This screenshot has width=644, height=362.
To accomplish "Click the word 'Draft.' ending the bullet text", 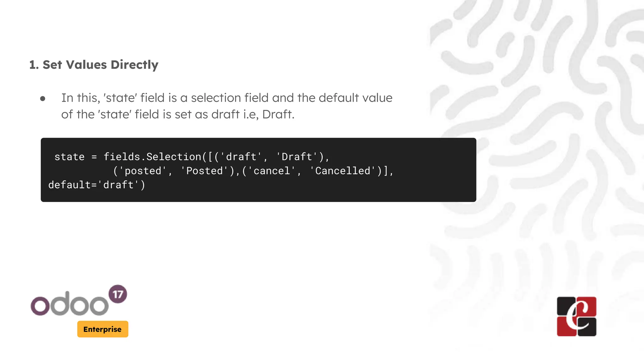I will 278,114.
